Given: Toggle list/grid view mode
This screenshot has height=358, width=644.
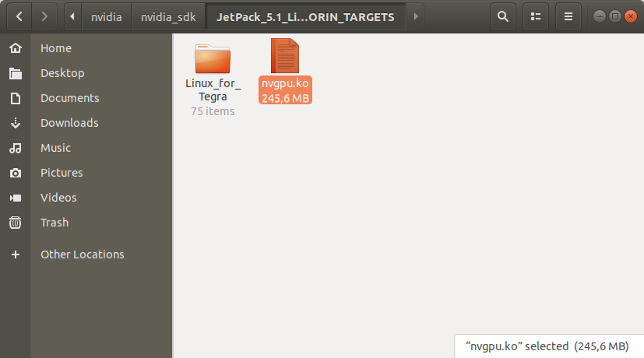Looking at the screenshot, I should pyautogui.click(x=536, y=16).
